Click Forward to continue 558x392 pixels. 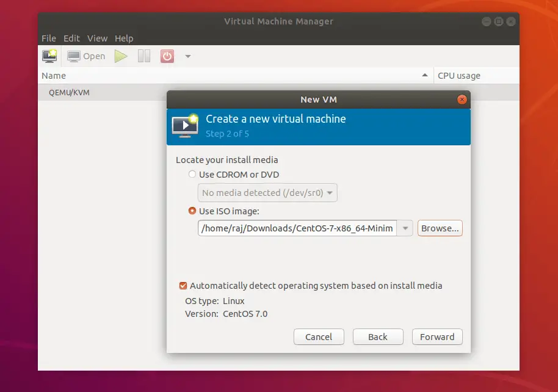pyautogui.click(x=437, y=337)
